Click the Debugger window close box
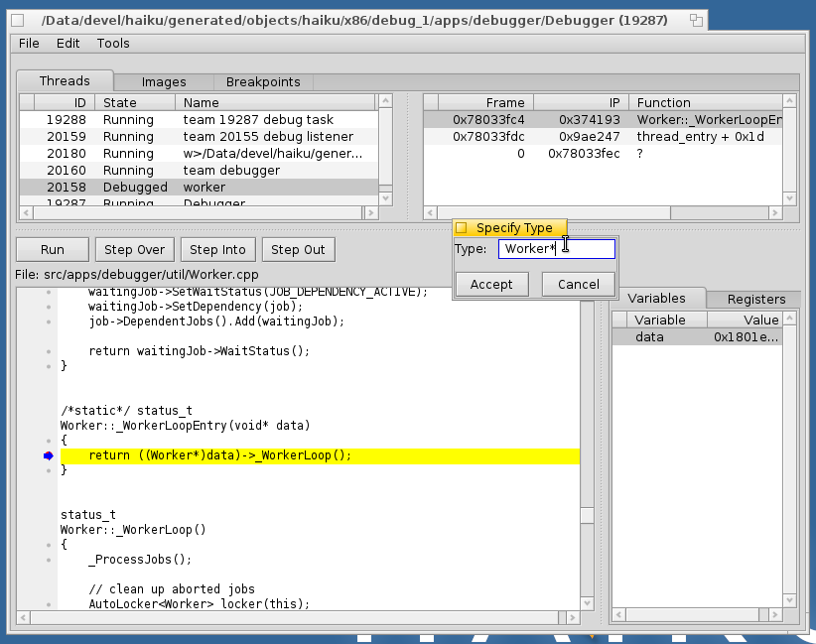816x644 pixels. coord(18,20)
